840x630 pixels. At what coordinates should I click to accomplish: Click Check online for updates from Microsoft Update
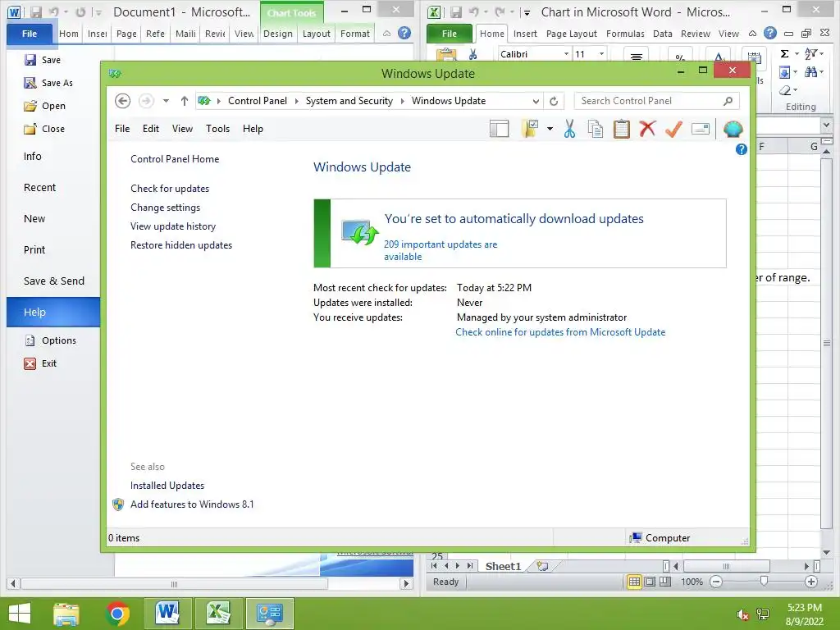[x=560, y=332]
